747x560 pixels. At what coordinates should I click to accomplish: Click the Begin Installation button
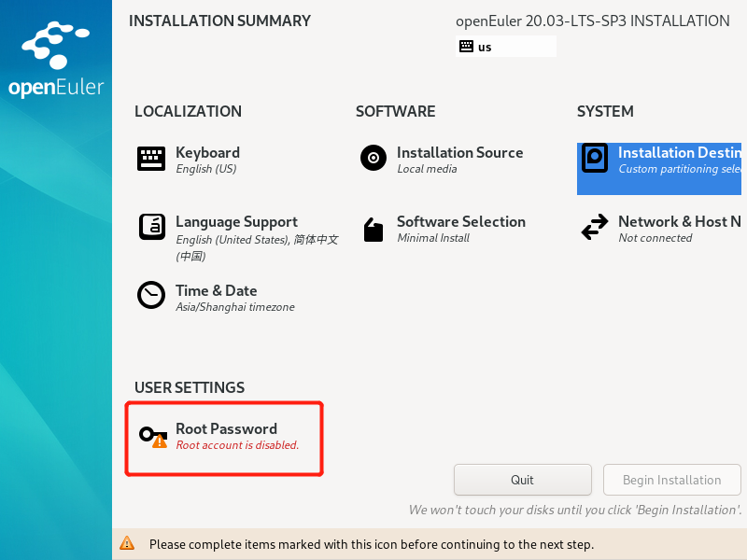[671, 480]
